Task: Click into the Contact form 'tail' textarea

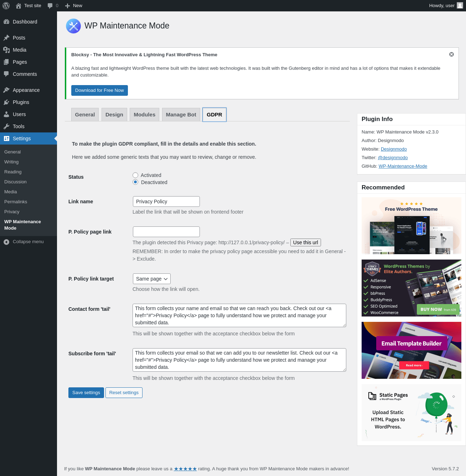Action: coord(239,315)
